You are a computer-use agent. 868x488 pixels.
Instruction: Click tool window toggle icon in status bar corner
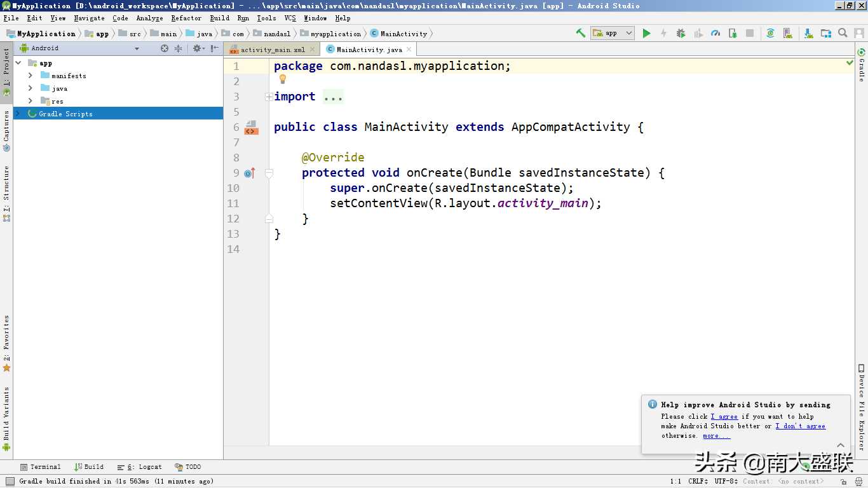coord(10,482)
